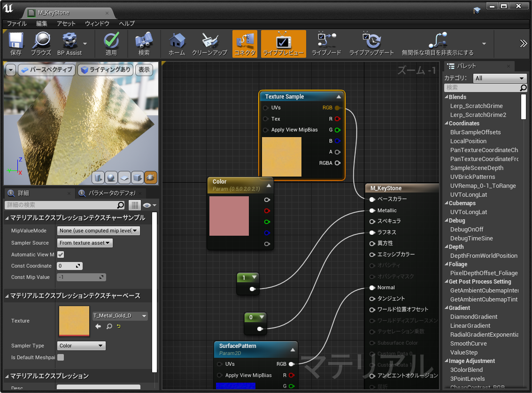Screen dimensions: 532x393
Task: Go to ホーム home in graph
Action: [x=177, y=44]
